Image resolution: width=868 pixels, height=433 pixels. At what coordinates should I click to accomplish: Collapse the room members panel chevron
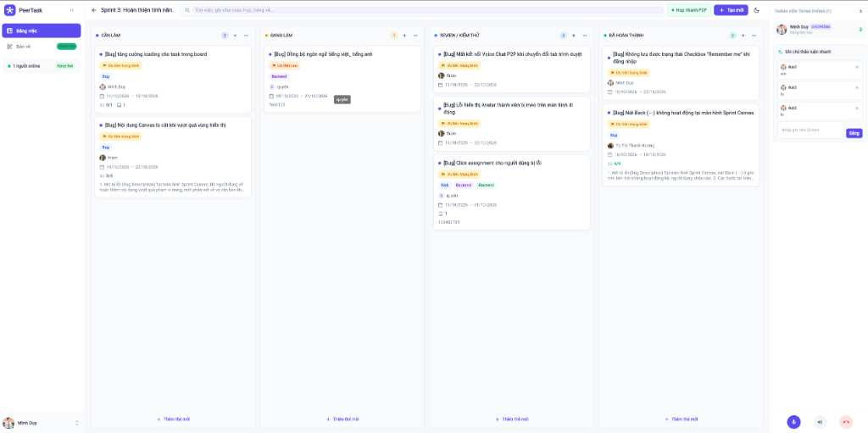[860, 11]
